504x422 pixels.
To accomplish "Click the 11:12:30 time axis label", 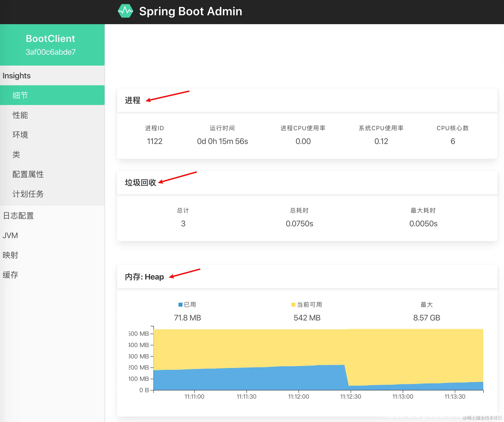I will 351,397.
